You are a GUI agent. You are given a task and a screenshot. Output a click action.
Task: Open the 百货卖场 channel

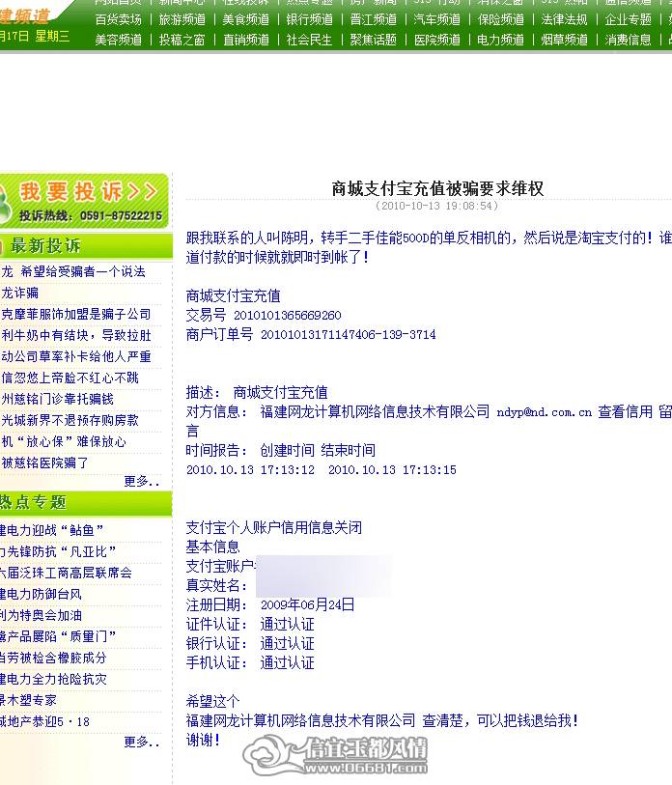(118, 19)
